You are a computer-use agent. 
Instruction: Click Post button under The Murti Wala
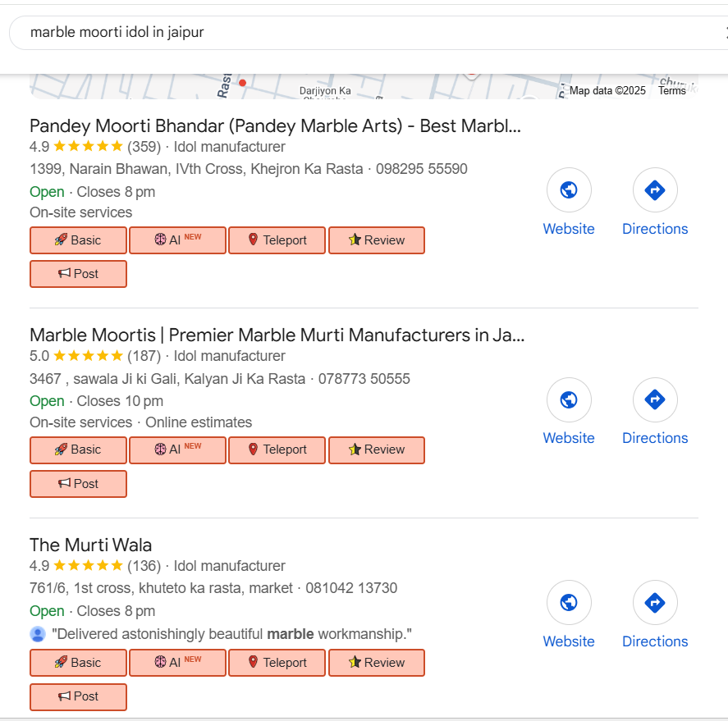78,696
